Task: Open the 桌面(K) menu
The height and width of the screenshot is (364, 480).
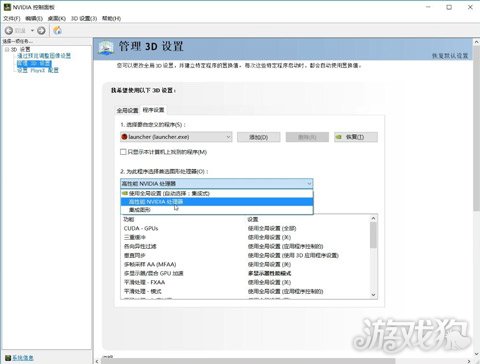Action: (57, 18)
